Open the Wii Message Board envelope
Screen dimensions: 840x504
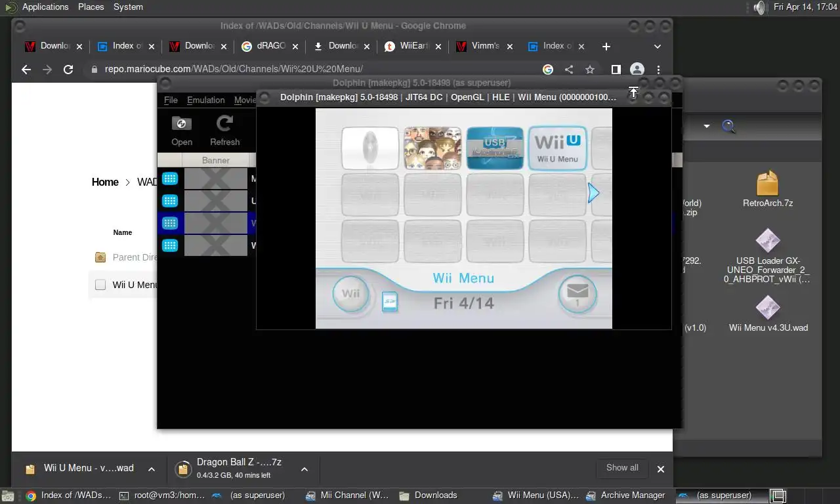point(577,293)
